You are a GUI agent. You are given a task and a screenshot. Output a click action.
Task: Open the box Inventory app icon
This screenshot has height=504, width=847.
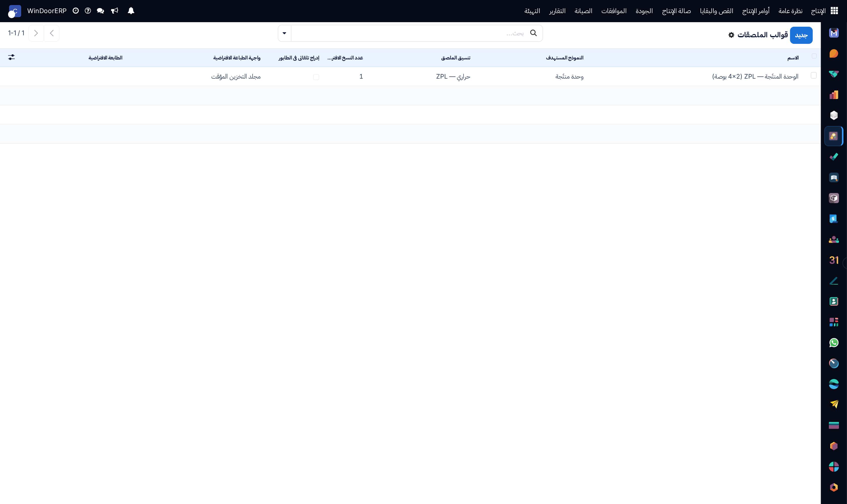[x=834, y=198]
